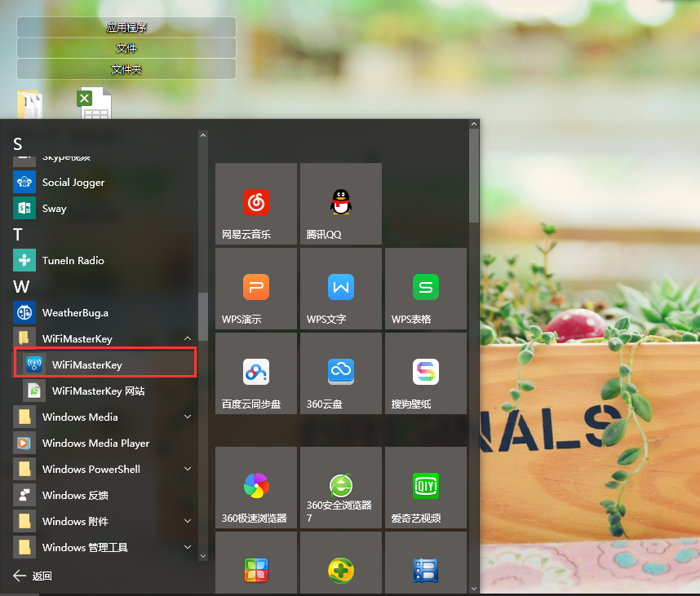The height and width of the screenshot is (596, 700).
Task: Start WPS文字 from its tile
Action: 341,288
